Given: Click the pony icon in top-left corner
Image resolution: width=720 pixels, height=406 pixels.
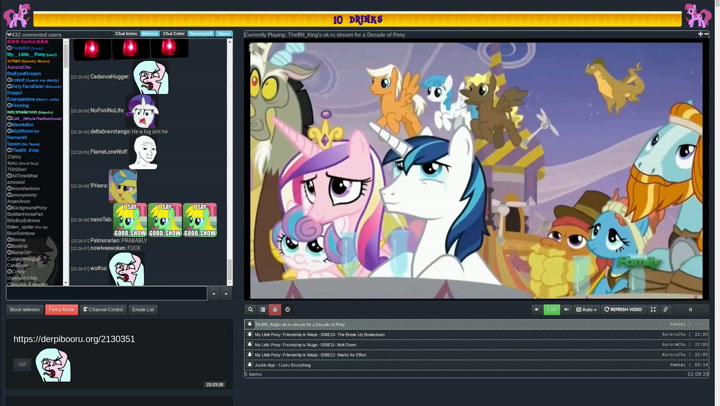Looking at the screenshot, I should coord(18,15).
